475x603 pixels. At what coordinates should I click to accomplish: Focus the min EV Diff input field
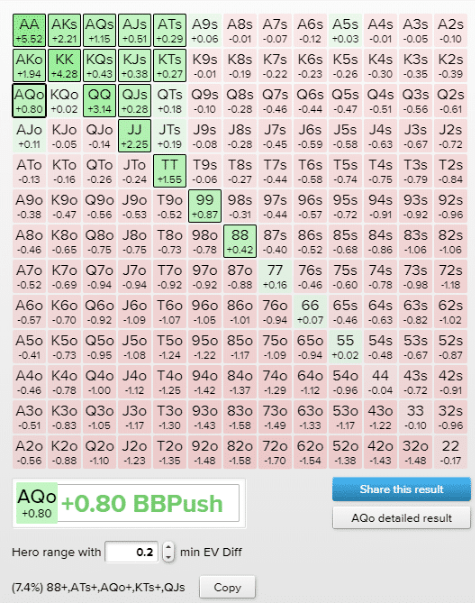tap(132, 552)
